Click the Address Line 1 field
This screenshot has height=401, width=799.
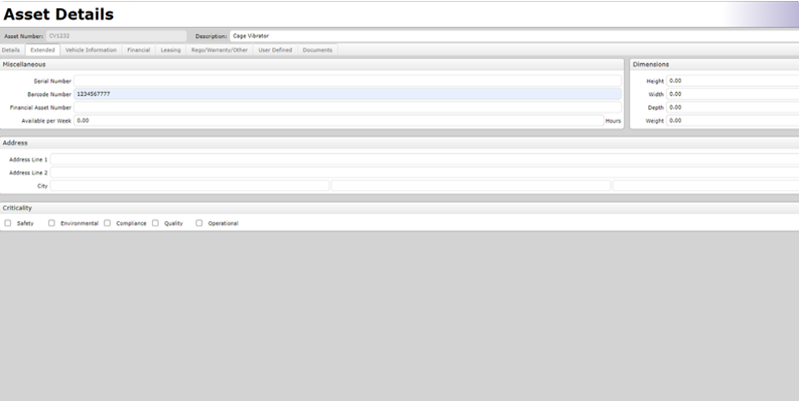point(424,159)
